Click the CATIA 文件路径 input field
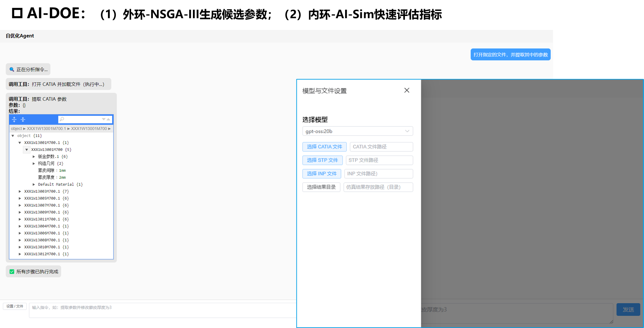 pos(381,147)
